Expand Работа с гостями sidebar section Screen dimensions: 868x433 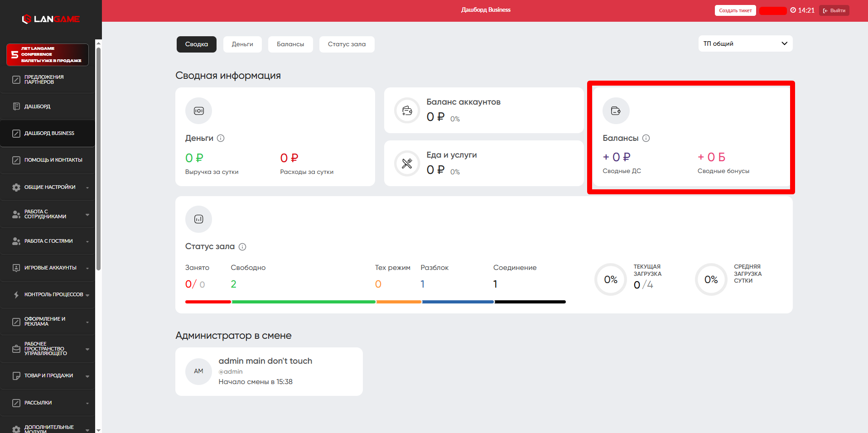click(x=50, y=241)
